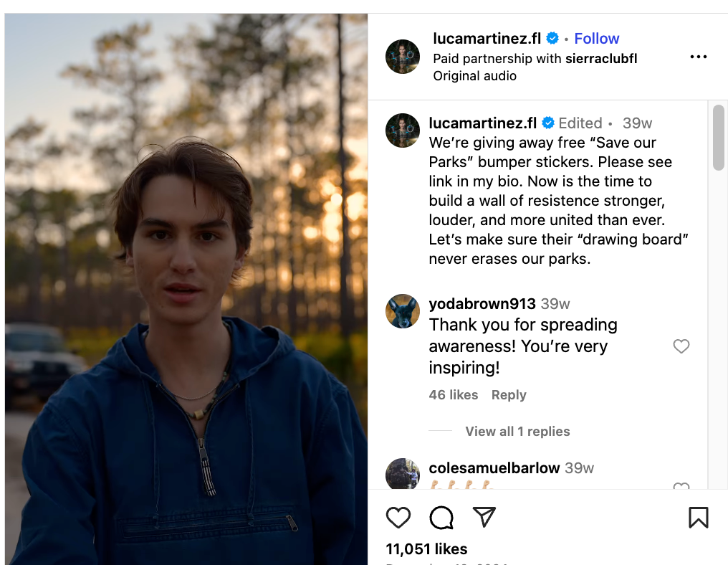View the '11,051 likes' list
Screen dimensions: 728x565
point(426,549)
